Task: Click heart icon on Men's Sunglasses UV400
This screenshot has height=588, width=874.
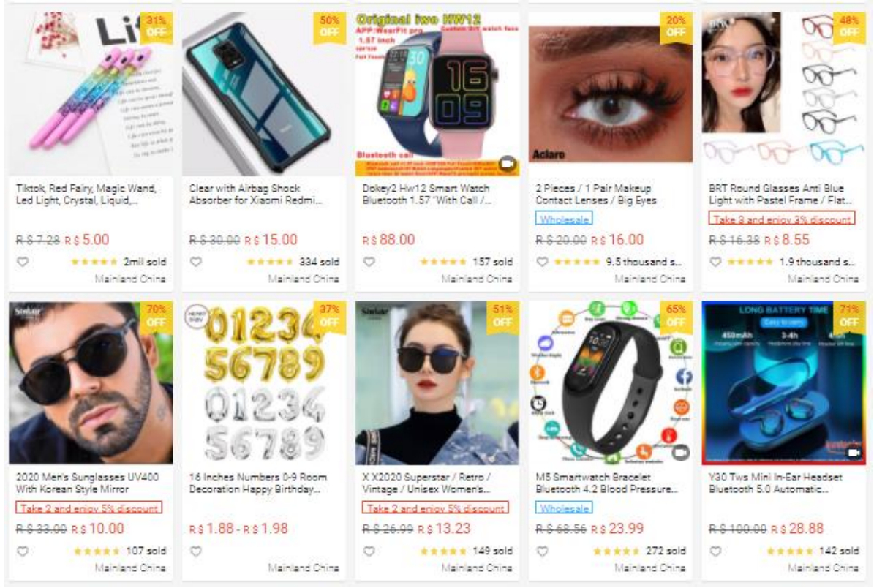Action: (23, 551)
